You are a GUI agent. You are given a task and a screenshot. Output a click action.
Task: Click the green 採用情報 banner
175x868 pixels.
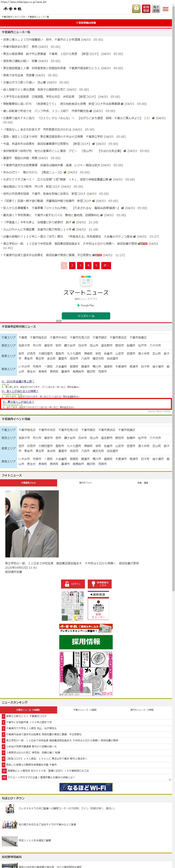86,642
